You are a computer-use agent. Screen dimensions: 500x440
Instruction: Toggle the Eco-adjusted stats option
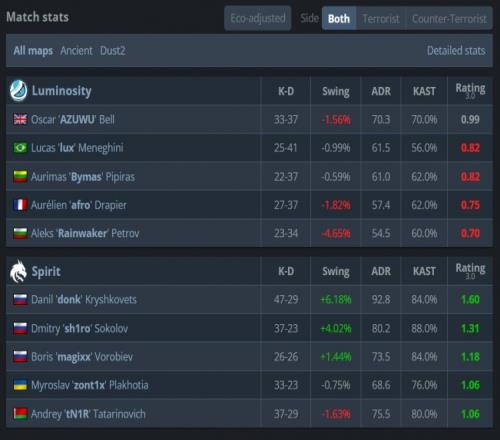pos(258,18)
